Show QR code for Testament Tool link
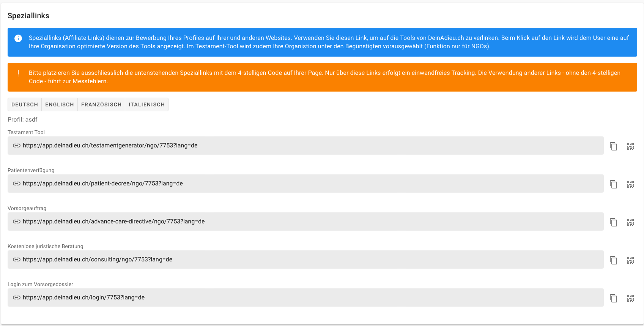The width and height of the screenshot is (644, 326). point(630,146)
